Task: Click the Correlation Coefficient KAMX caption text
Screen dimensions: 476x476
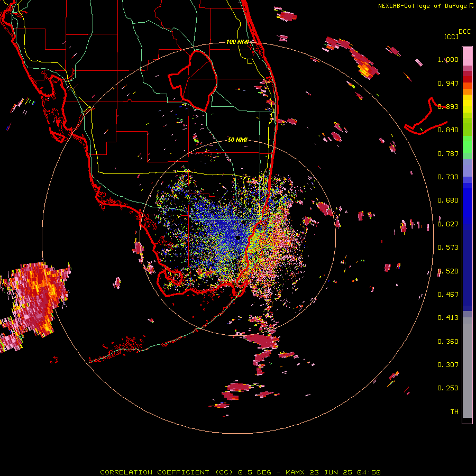Action: (240, 472)
